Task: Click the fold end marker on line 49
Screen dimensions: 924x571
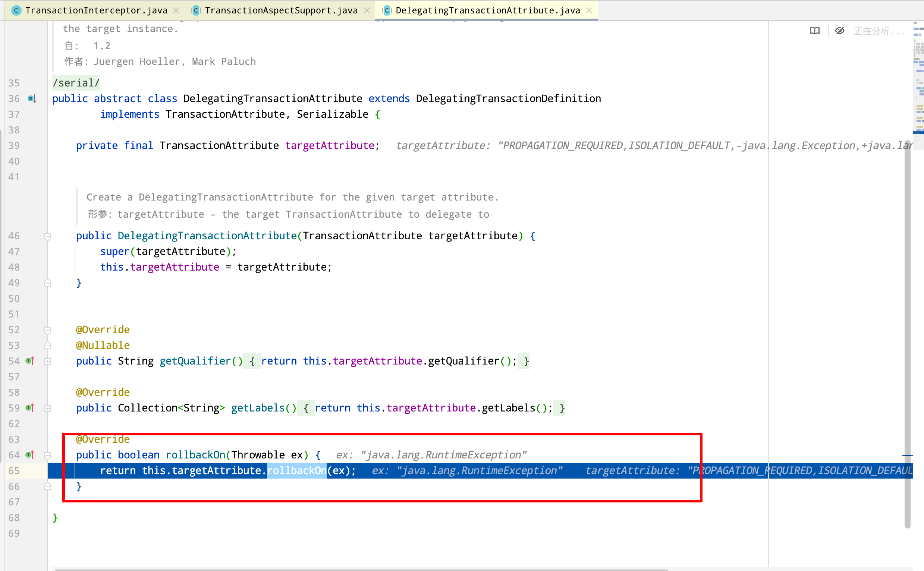Action: pos(48,283)
